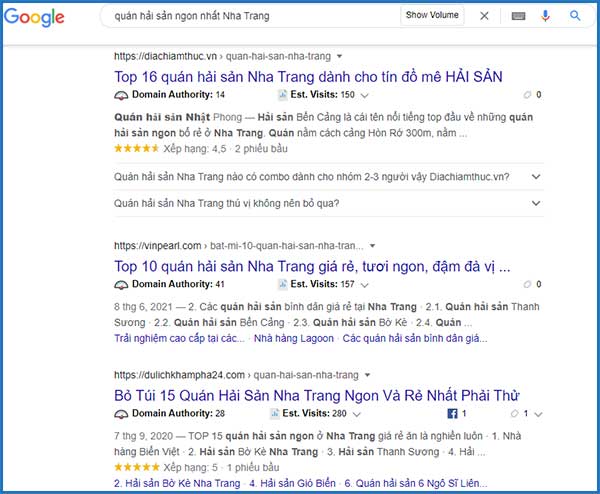Expand question about combo cho nhóm 2-3 người

(329, 177)
